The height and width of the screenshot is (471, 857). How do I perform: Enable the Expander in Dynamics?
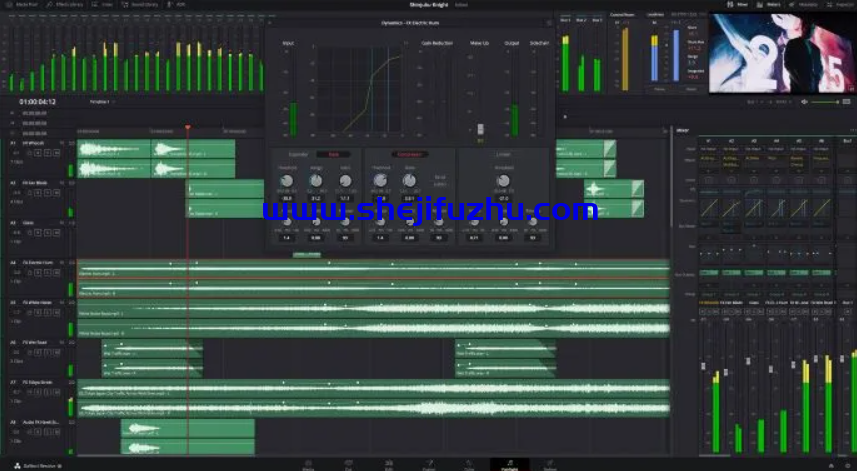[298, 155]
